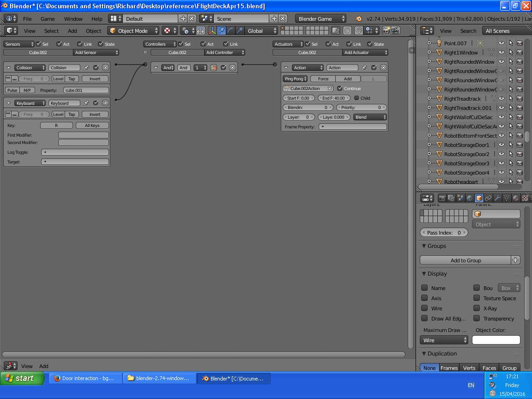Open the Material tab sphere icon
The width and height of the screenshot is (532, 399).
coord(516,198)
